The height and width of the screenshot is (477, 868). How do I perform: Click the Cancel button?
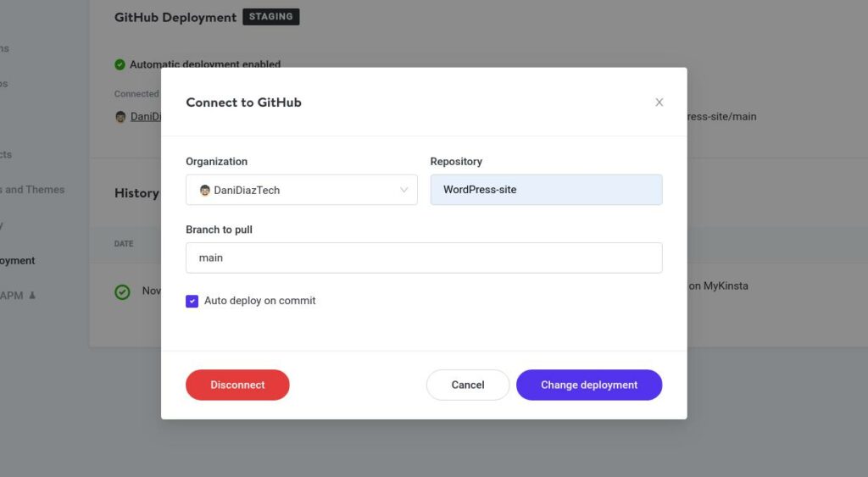(x=468, y=385)
